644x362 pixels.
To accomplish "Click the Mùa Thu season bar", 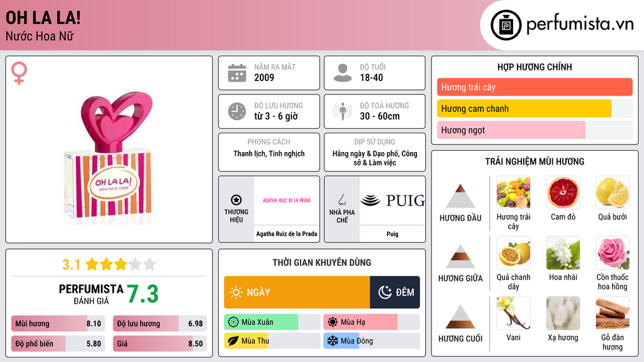I will point(272,341).
